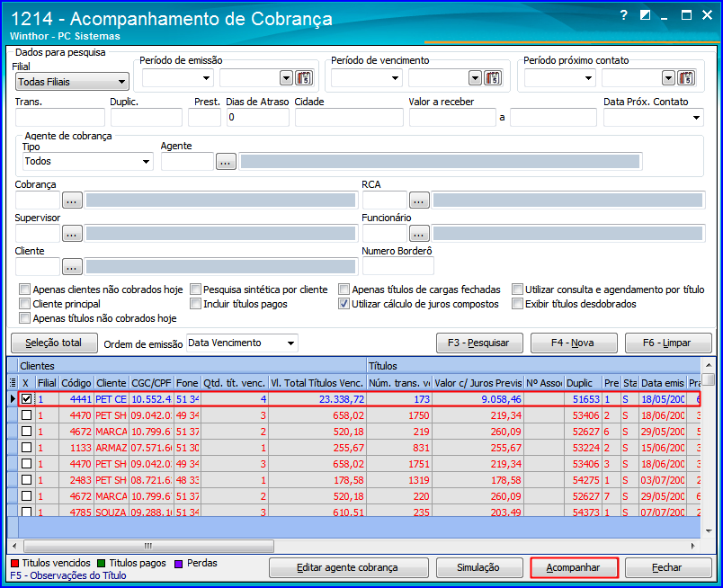
Task: Click horizontal scrollbar right arrow
Action: [693, 546]
